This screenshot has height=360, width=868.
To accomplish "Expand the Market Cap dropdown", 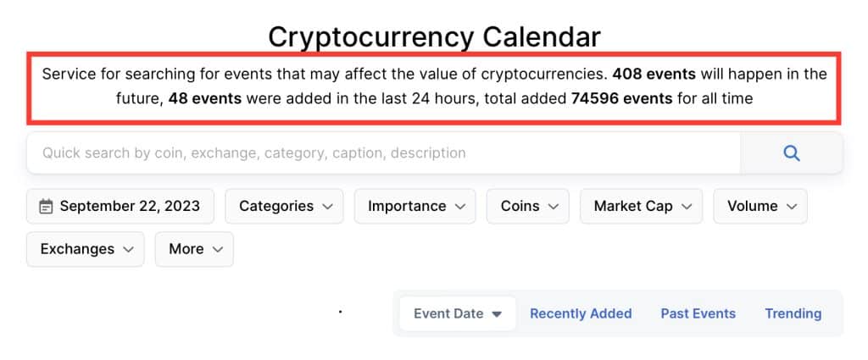I will click(x=641, y=206).
